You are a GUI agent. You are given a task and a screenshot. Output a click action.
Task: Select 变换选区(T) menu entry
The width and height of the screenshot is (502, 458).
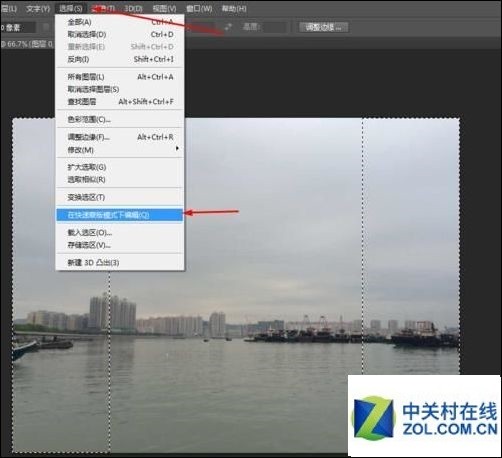point(120,197)
